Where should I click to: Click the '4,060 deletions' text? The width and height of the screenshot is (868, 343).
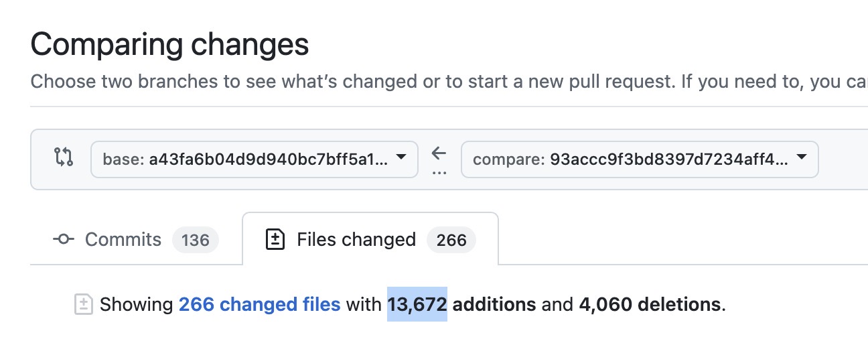tap(650, 305)
